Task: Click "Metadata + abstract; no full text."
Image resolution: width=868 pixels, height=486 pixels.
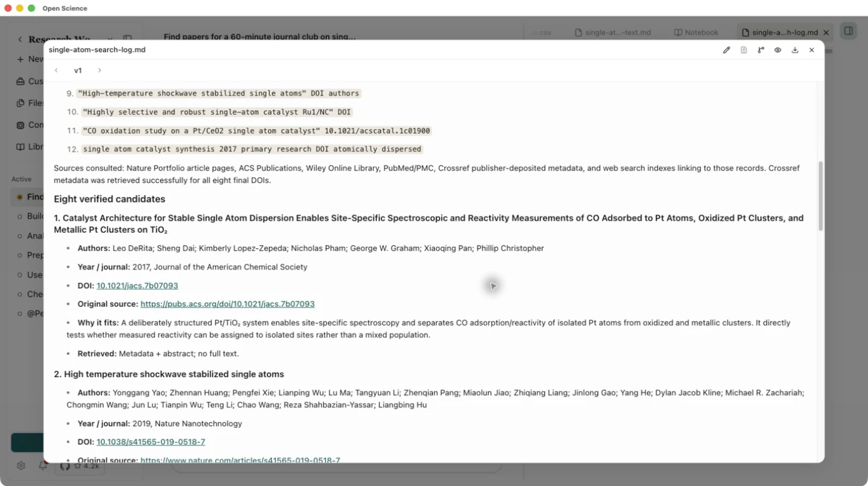Action: point(179,354)
